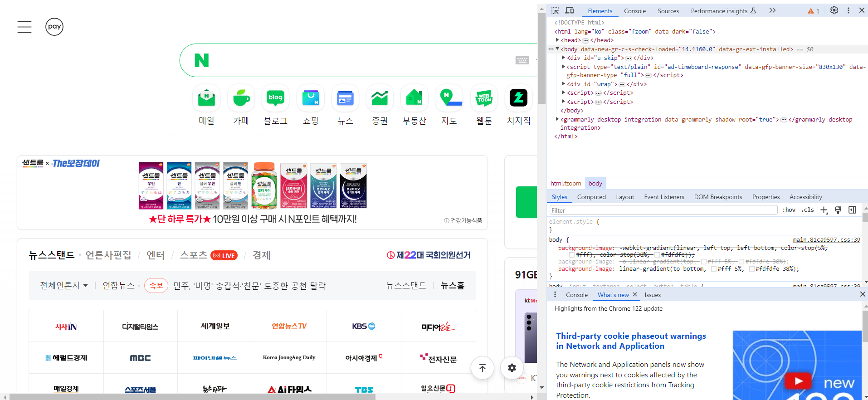
Task: Open the drawer three-dot menu beside Console
Action: 555,295
